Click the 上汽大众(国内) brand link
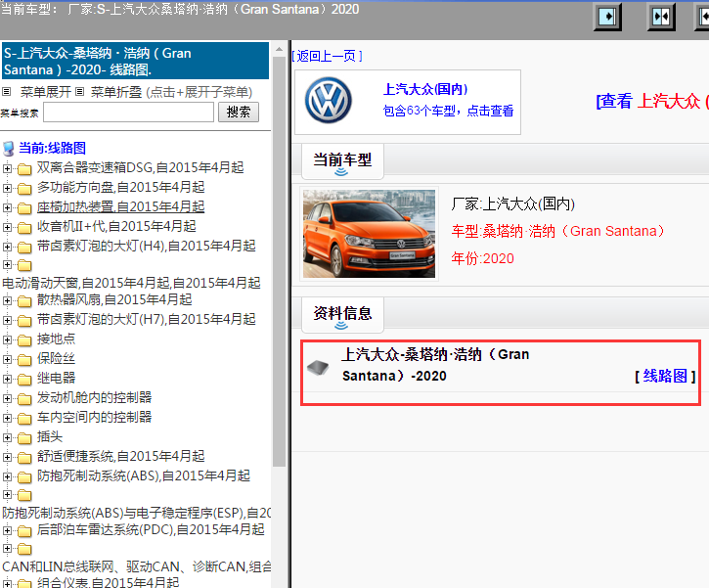 click(425, 89)
